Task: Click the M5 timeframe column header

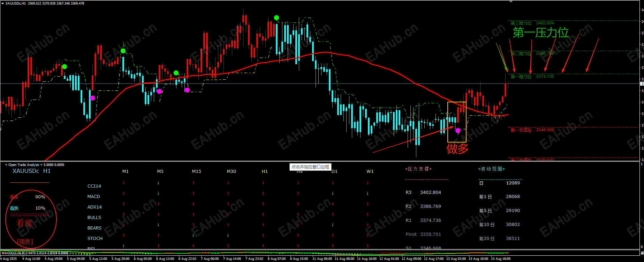Action: (160, 172)
